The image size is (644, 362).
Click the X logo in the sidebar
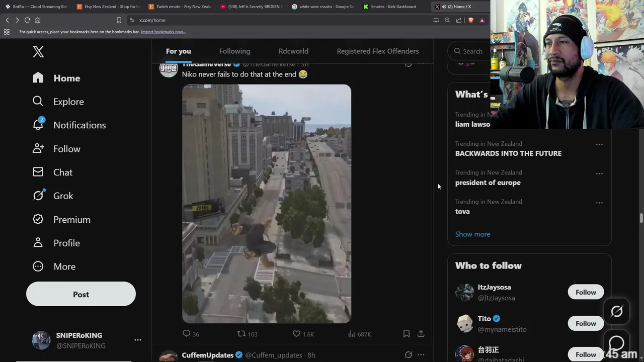coord(38,51)
